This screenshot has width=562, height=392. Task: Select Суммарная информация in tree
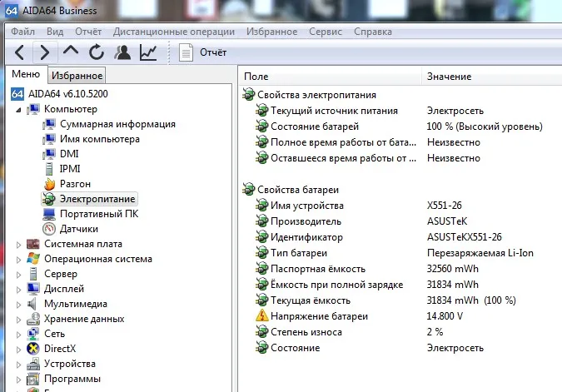tap(117, 124)
